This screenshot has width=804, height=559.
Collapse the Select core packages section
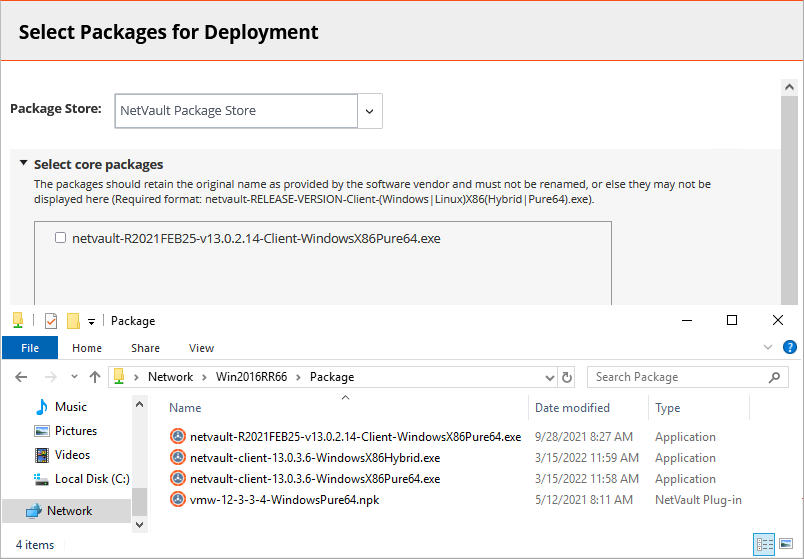[23, 163]
